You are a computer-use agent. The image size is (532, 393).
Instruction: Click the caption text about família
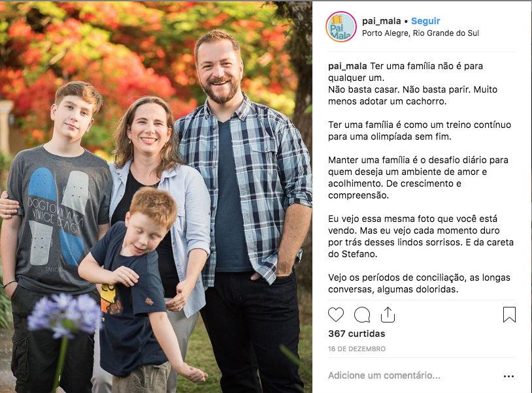pyautogui.click(x=421, y=178)
